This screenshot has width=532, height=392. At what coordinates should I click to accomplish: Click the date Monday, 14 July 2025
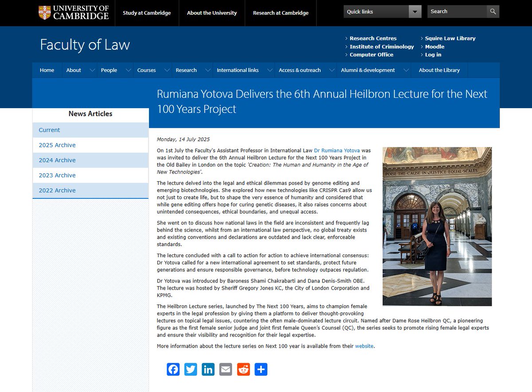click(x=183, y=139)
